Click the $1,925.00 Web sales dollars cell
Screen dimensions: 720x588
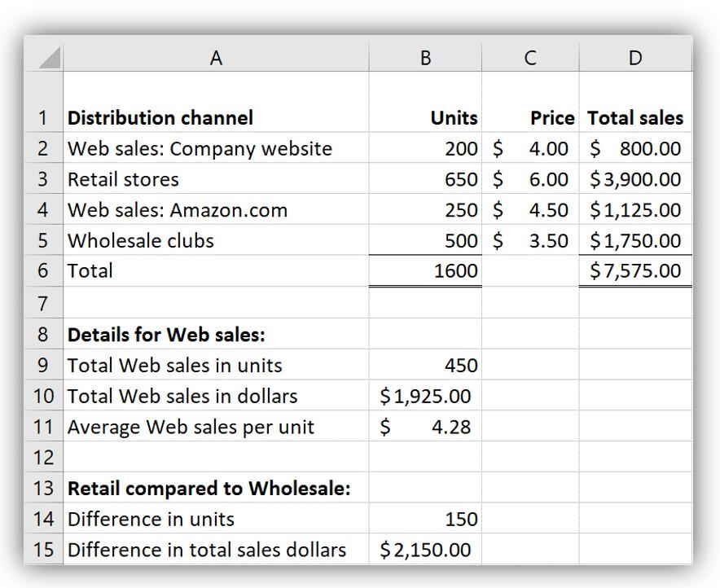click(425, 397)
